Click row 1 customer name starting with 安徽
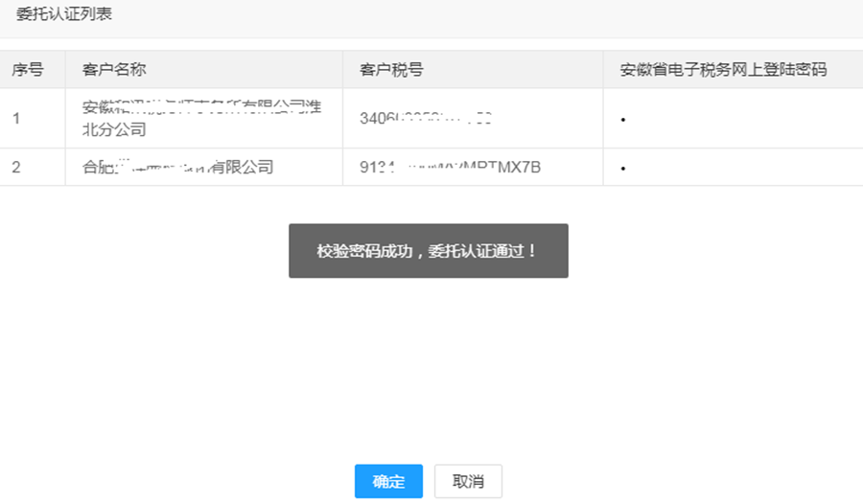 (x=201, y=108)
